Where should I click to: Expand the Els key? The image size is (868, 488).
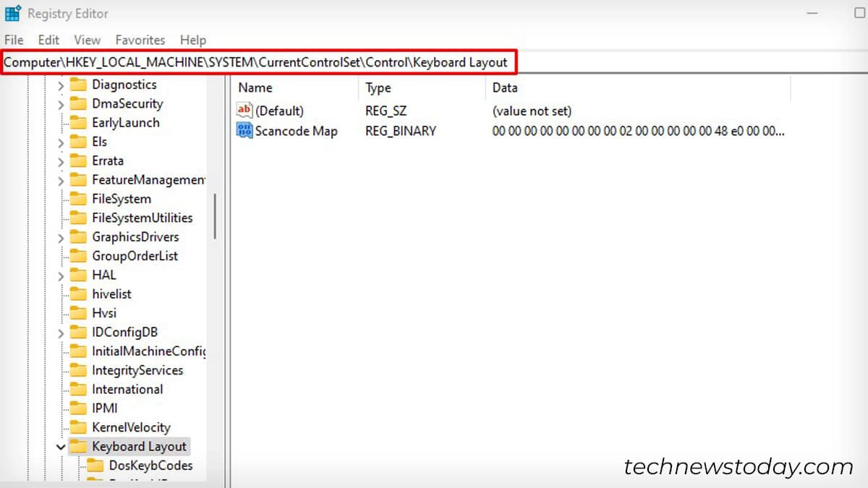61,142
